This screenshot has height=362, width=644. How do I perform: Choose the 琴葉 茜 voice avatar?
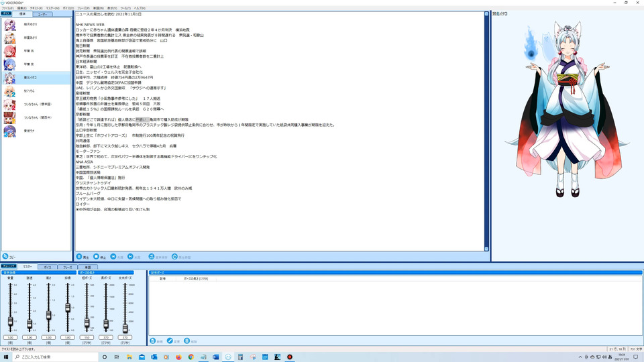point(10,52)
